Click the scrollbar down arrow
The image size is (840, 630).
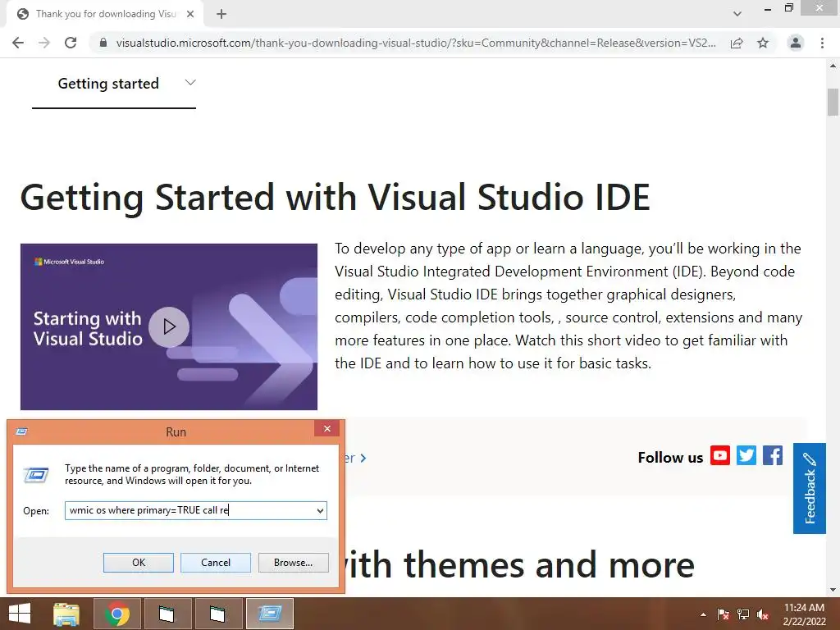pos(833,590)
